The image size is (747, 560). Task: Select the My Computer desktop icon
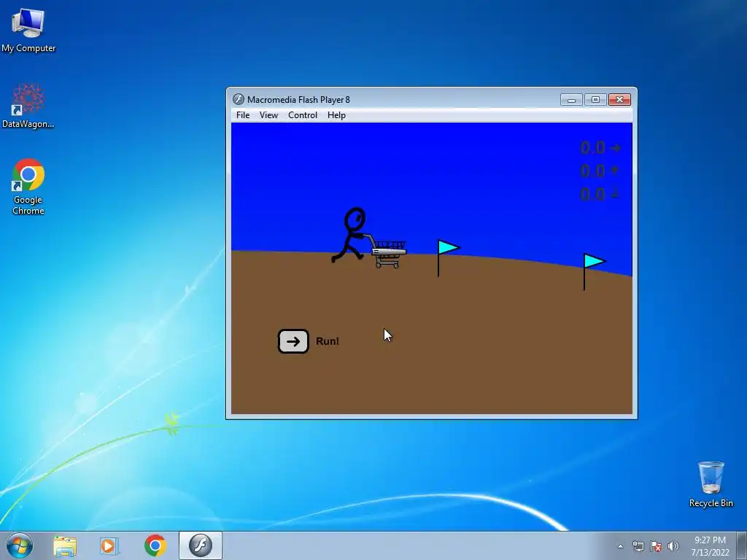pyautogui.click(x=28, y=29)
